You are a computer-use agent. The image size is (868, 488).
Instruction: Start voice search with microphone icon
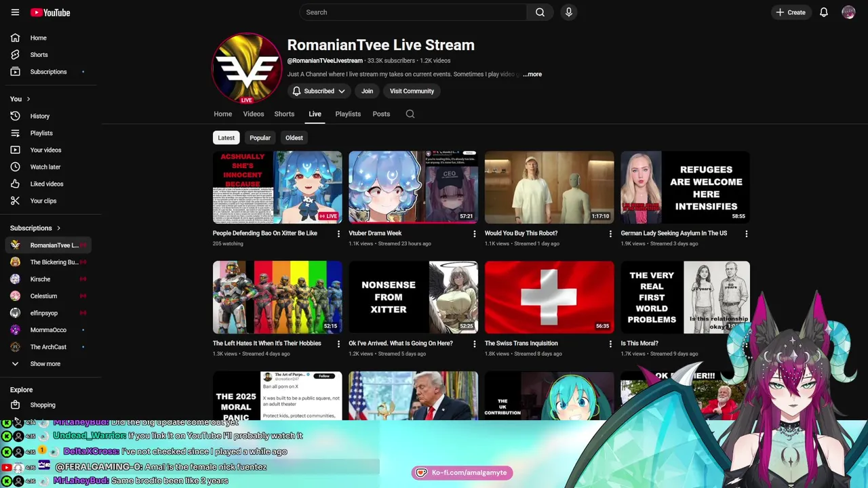[569, 12]
